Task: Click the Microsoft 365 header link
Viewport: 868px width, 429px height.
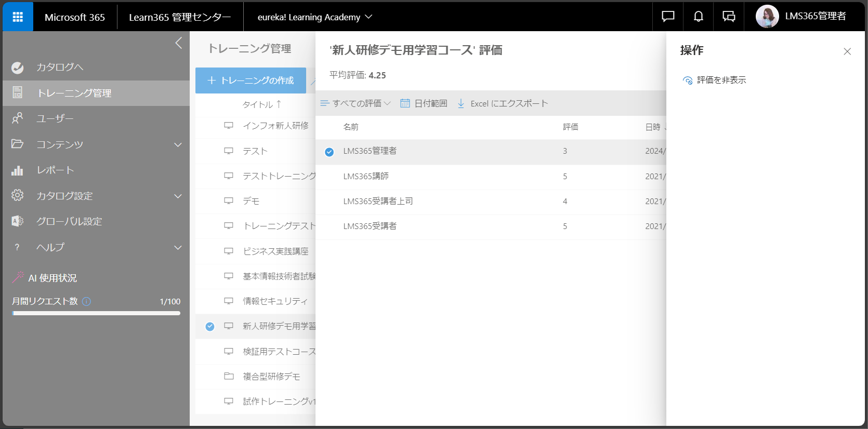Action: (75, 17)
